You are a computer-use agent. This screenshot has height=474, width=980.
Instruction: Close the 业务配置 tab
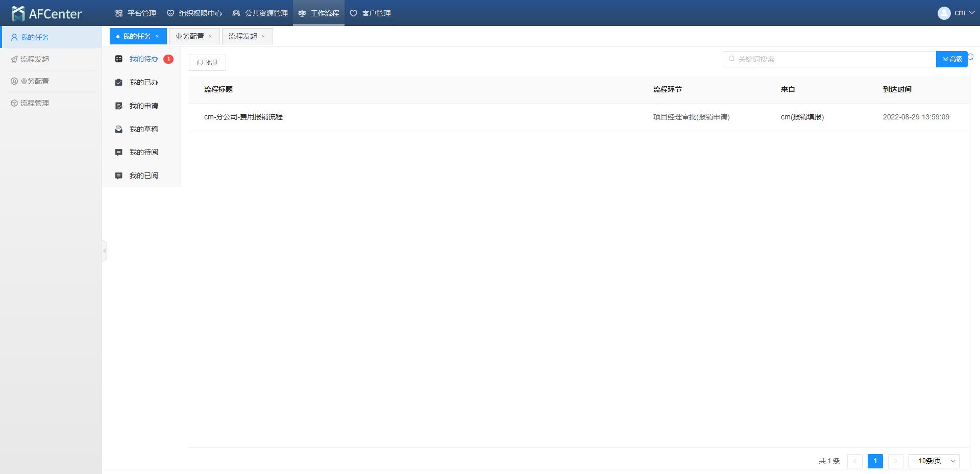[x=210, y=36]
